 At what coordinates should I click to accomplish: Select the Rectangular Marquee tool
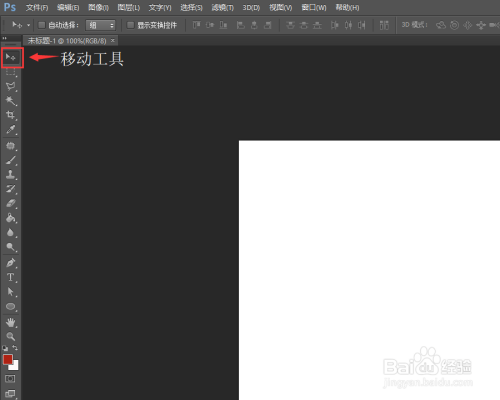click(11, 72)
